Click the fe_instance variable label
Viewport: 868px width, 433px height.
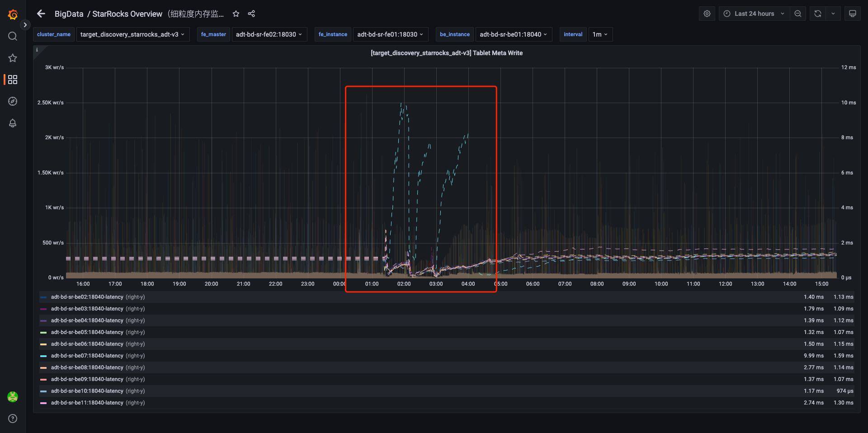pos(333,34)
